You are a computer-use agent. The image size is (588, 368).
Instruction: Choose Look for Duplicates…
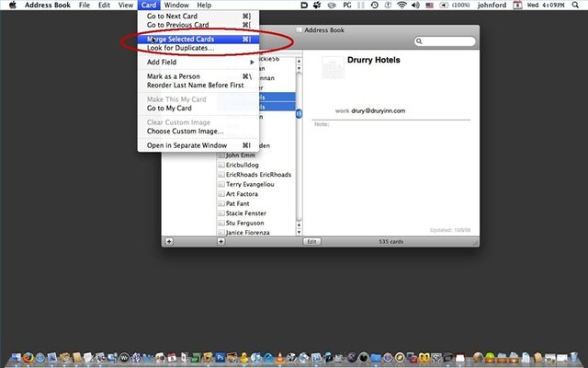pos(198,48)
